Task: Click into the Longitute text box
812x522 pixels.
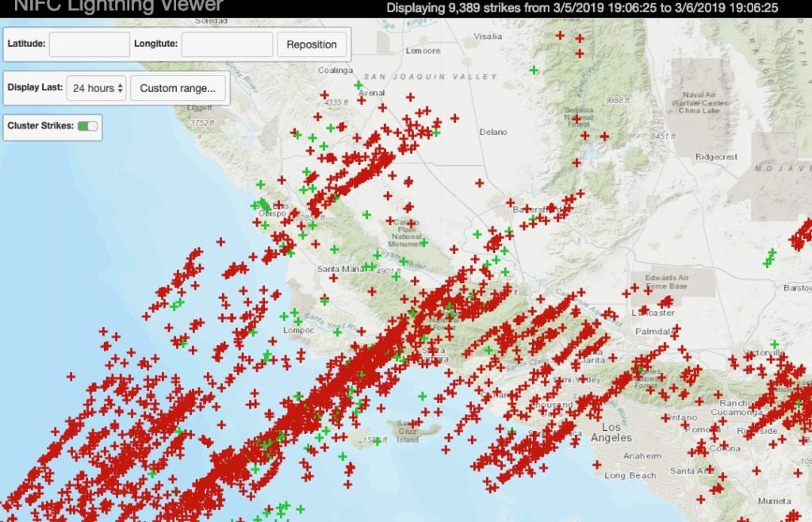Action: coord(227,44)
